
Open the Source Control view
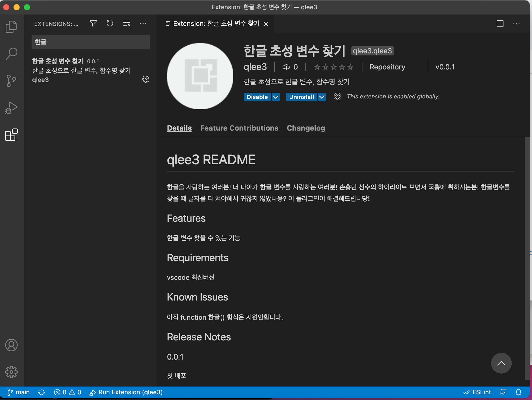click(11, 81)
